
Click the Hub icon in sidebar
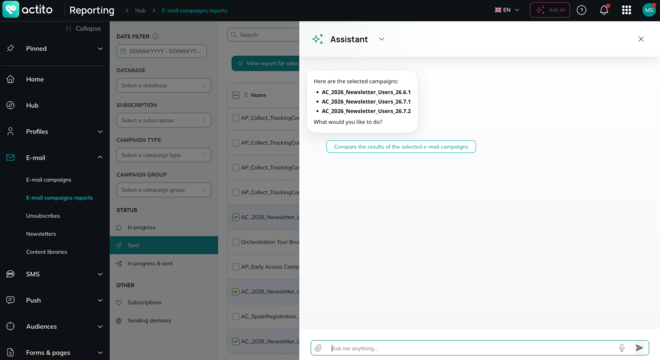pos(11,105)
